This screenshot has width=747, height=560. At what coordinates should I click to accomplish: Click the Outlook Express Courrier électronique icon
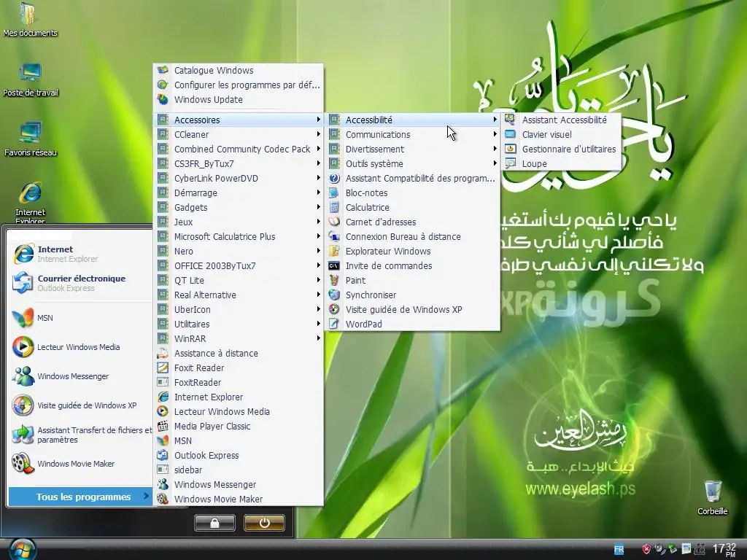[x=23, y=283]
